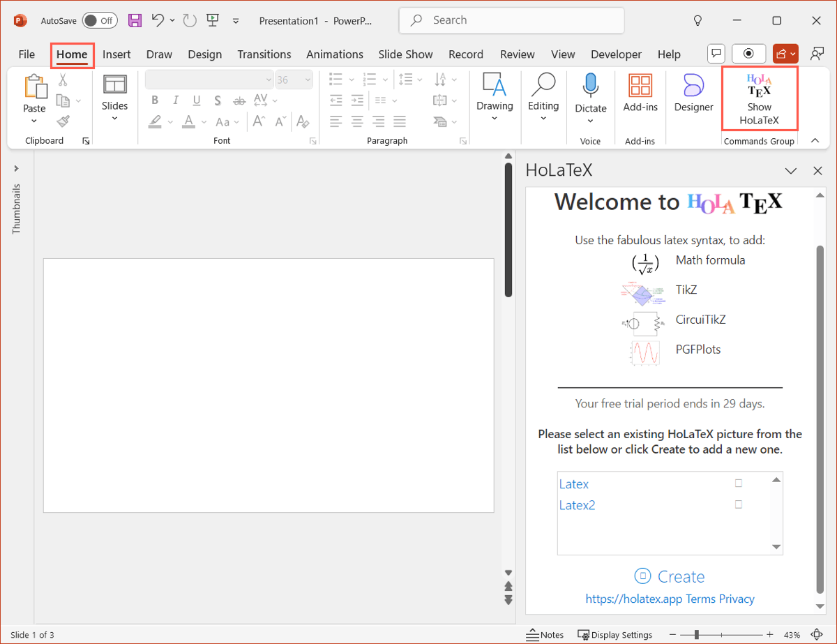Click Decrease Font Size icon
The height and width of the screenshot is (644, 837).
(280, 121)
